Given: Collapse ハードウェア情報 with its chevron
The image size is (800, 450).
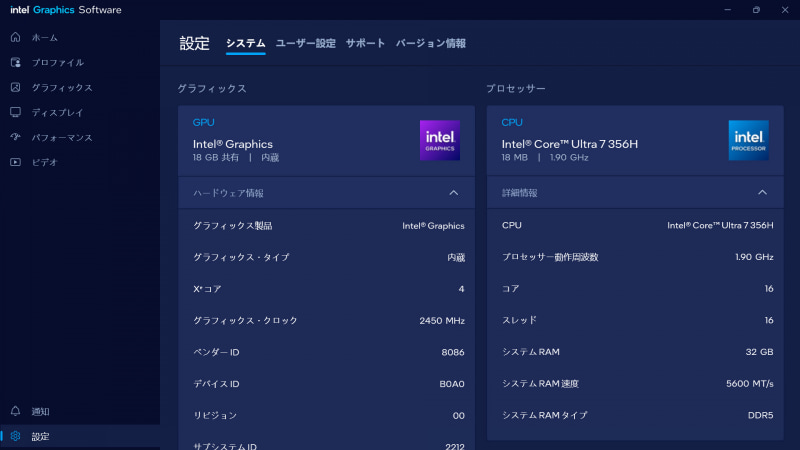Looking at the screenshot, I should click(454, 193).
